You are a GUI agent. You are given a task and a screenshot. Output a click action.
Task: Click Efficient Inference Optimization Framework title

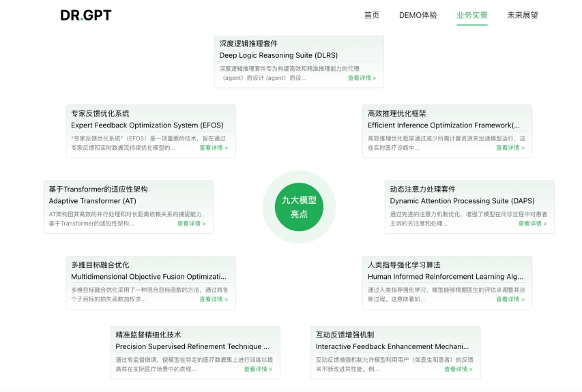click(x=443, y=125)
